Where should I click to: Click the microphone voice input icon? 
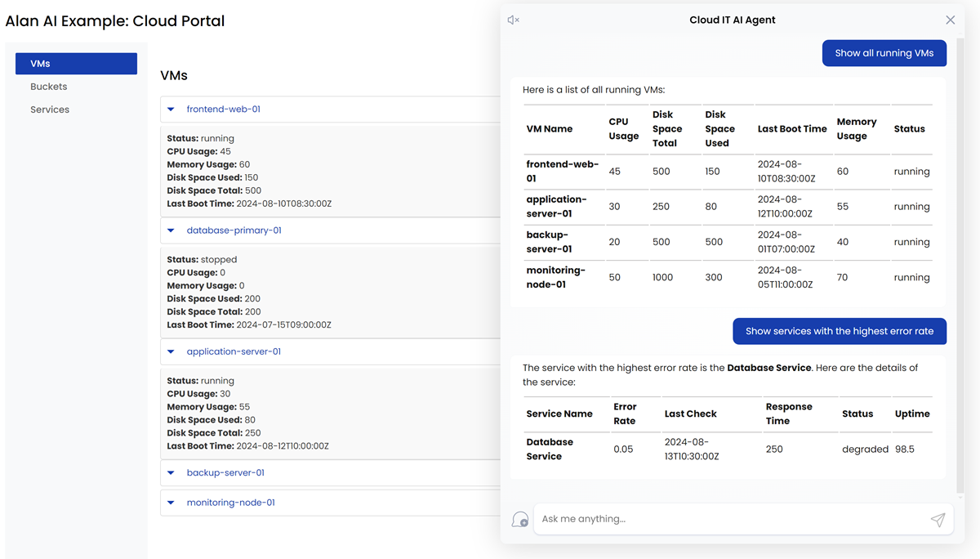[519, 520]
